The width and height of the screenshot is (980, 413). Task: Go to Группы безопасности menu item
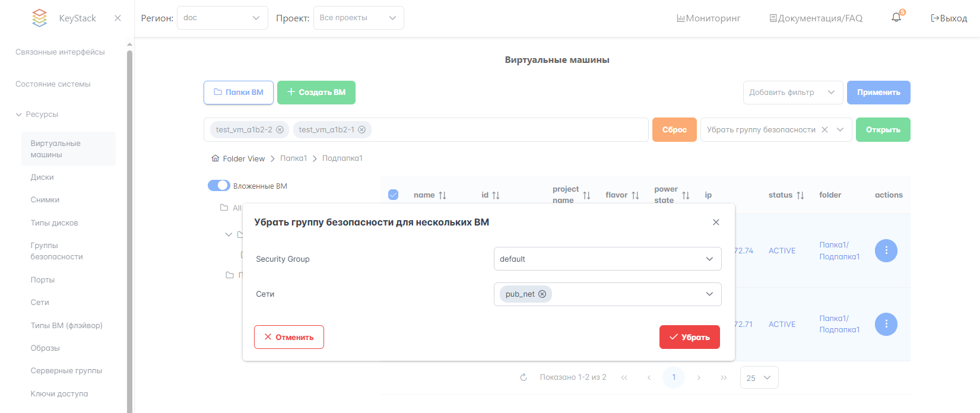tap(56, 251)
